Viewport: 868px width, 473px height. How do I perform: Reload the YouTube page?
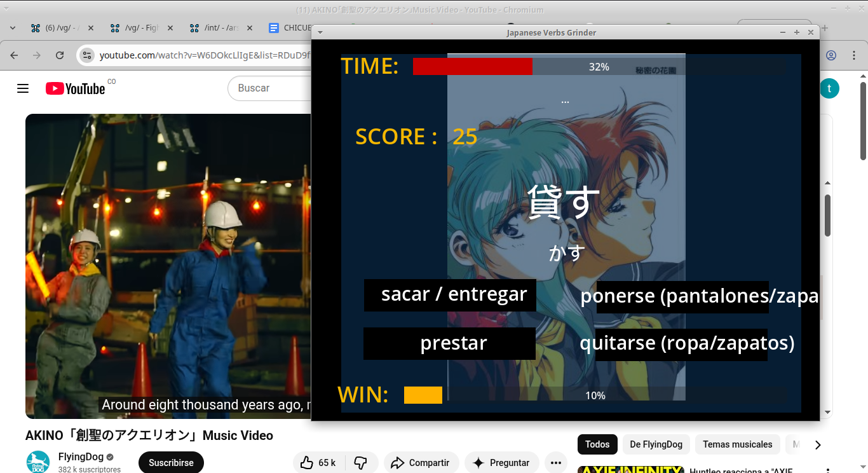[x=60, y=55]
